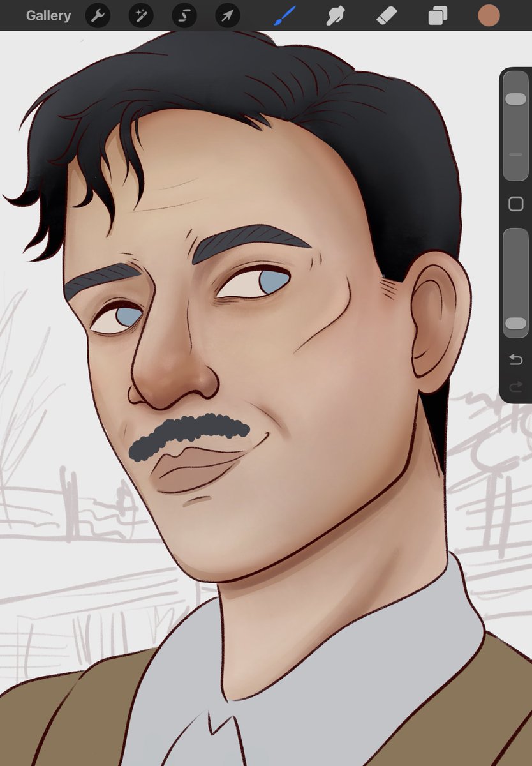This screenshot has height=766, width=532.
Task: Open the active color picker swatch
Action: point(489,16)
